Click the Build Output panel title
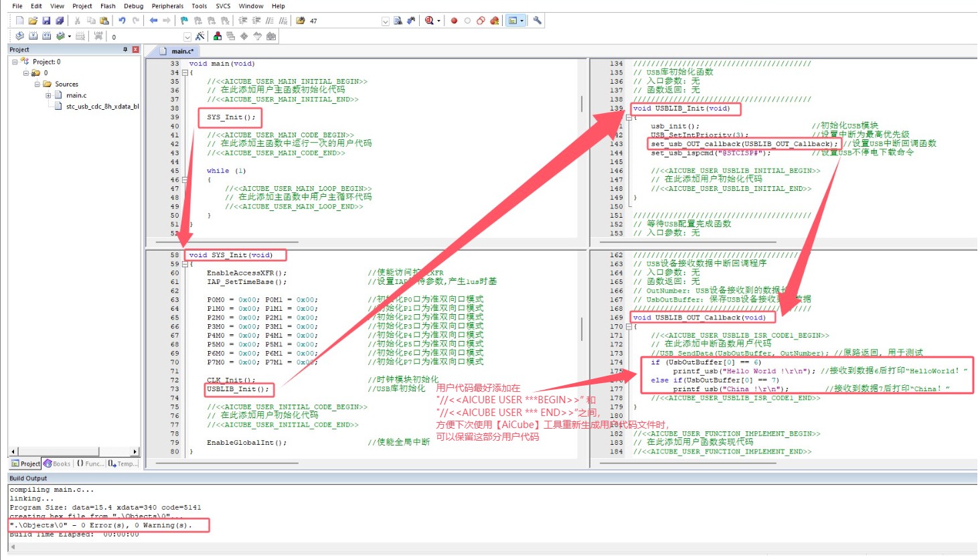Viewport: 980px width, 560px height. coord(28,478)
